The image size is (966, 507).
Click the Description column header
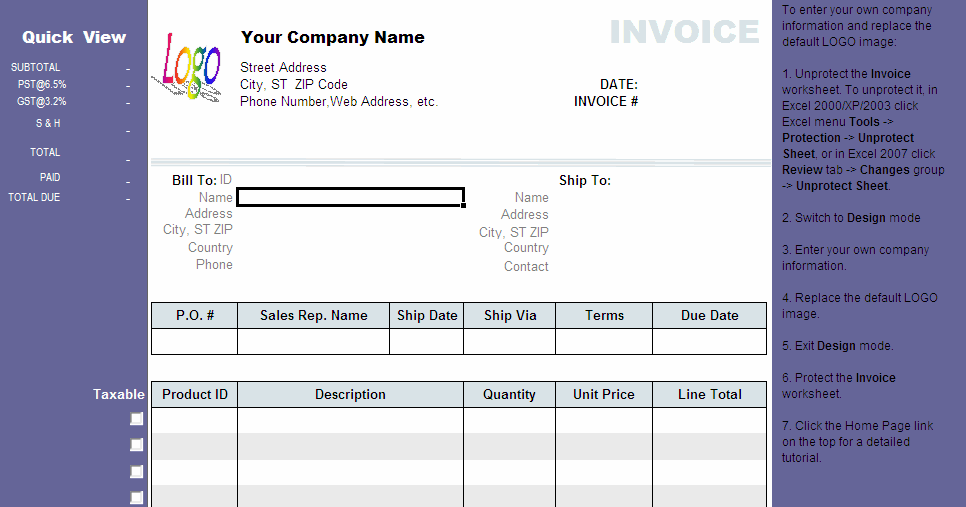pyautogui.click(x=351, y=394)
